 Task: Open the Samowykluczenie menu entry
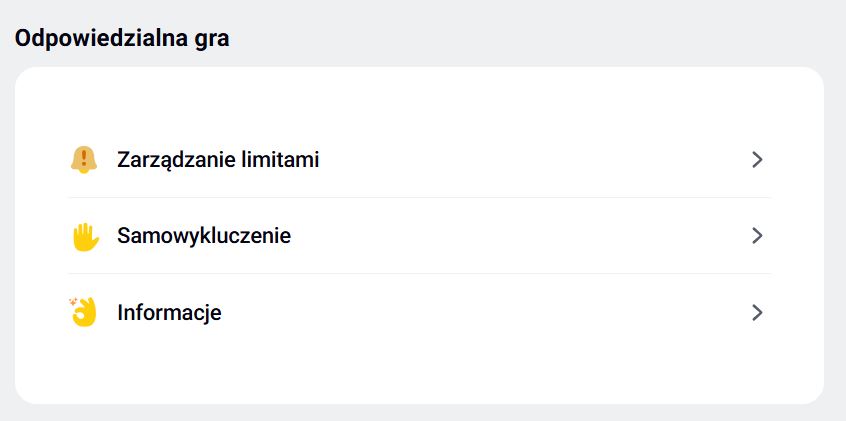coord(420,236)
